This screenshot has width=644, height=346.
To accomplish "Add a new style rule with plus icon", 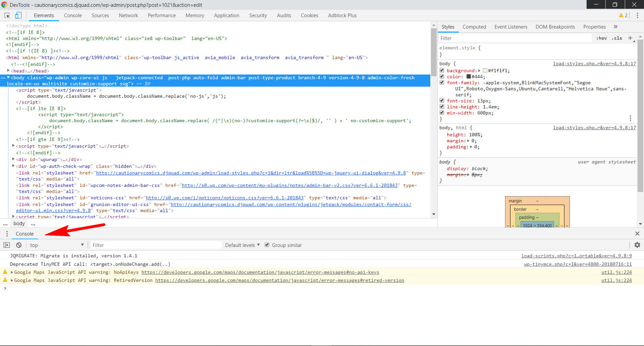I will [x=631, y=38].
